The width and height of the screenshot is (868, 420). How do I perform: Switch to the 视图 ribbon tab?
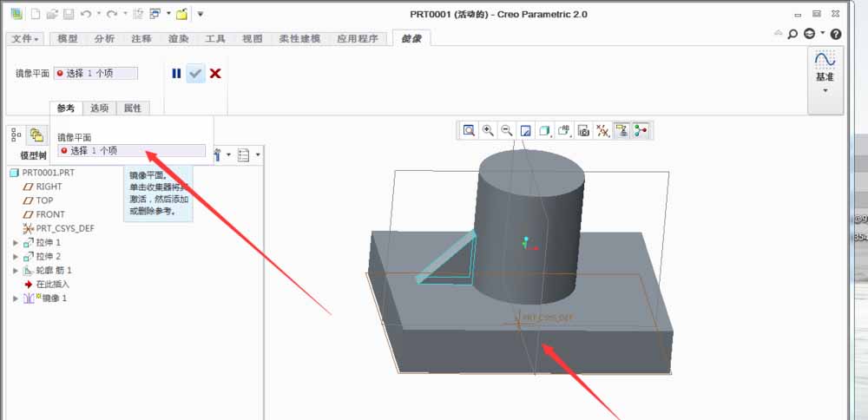click(252, 39)
